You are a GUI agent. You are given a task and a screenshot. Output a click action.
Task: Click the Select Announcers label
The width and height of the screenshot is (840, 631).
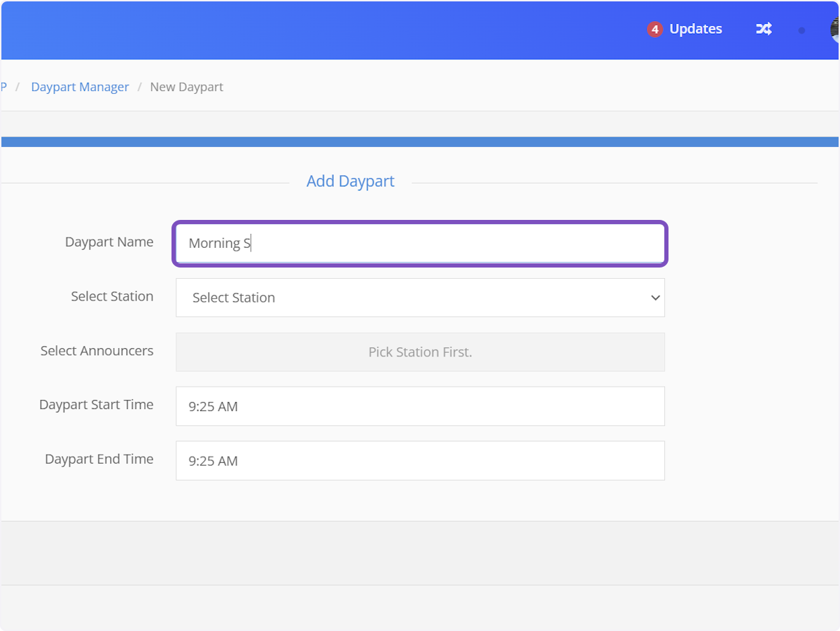[x=97, y=351]
